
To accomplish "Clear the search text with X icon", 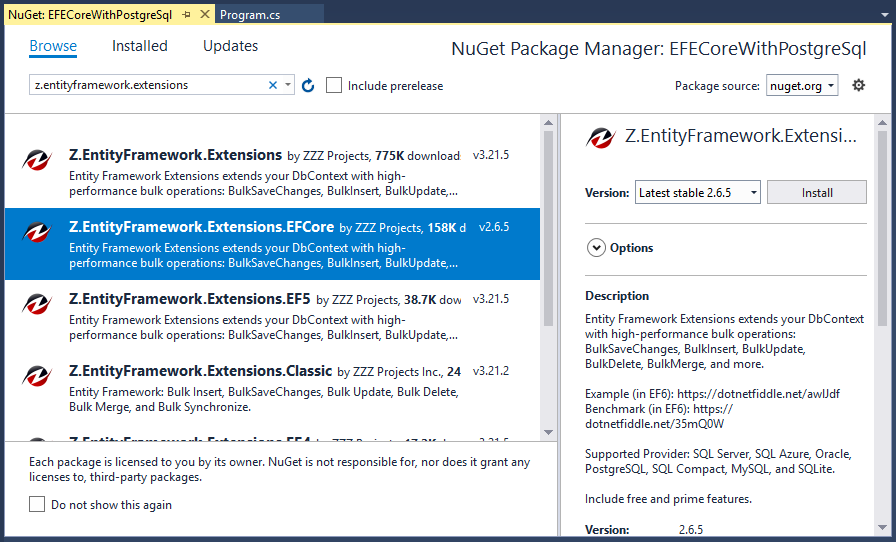I will click(273, 85).
